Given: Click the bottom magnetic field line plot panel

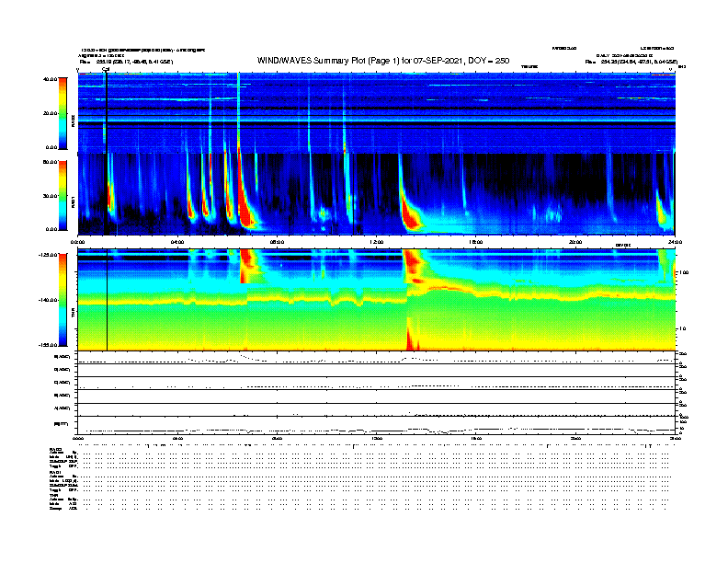Looking at the screenshot, I should (377, 425).
